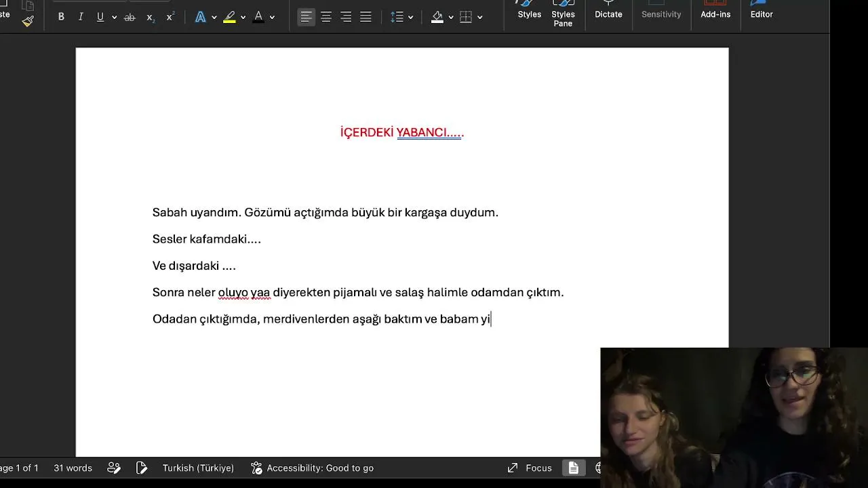This screenshot has height=488, width=868.
Task: Justify the paragraph text
Action: coord(366,17)
